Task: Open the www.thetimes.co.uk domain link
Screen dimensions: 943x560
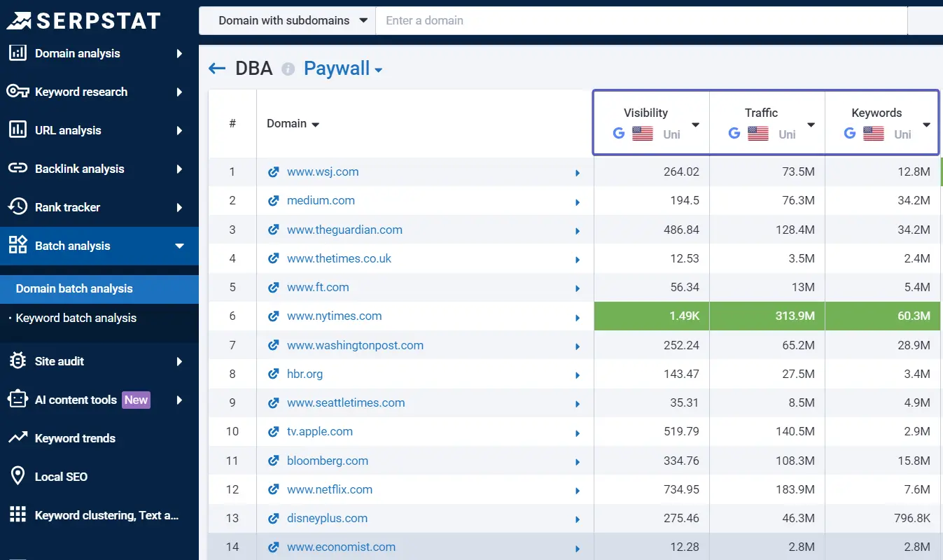Action: click(x=339, y=258)
